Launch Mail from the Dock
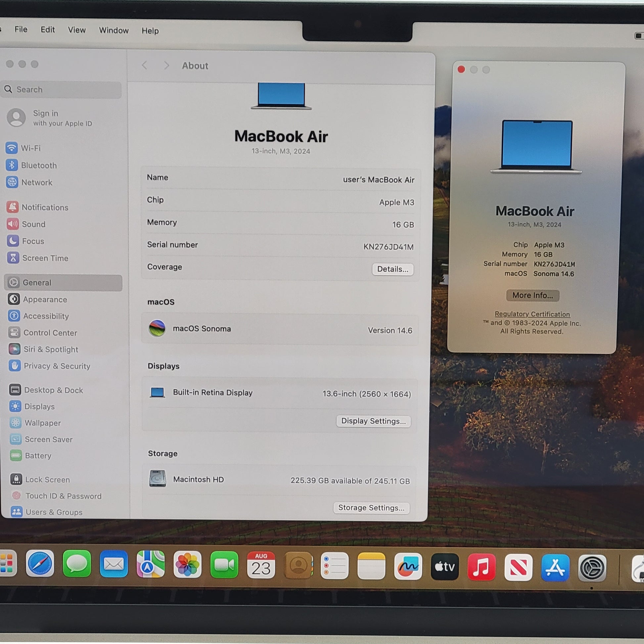 114,564
